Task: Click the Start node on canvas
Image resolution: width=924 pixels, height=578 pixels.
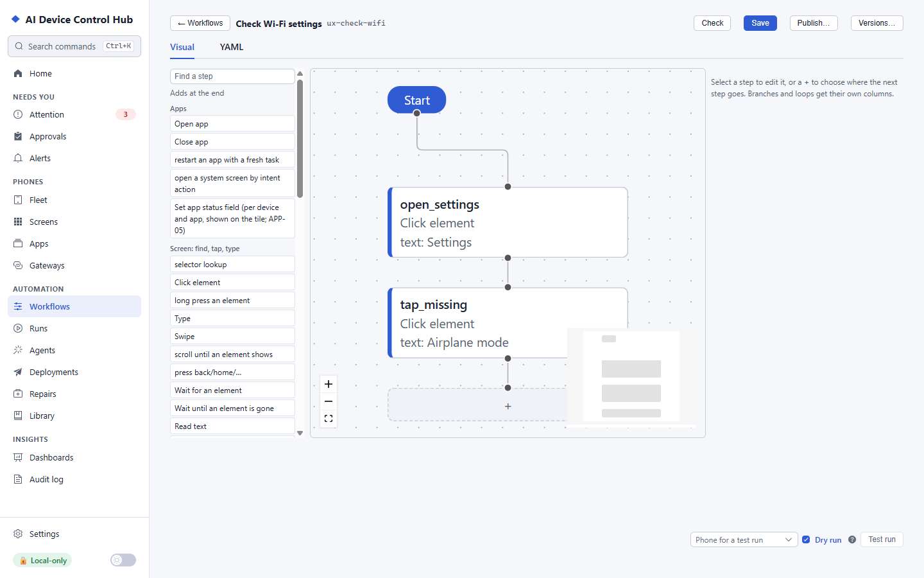Action: [417, 100]
